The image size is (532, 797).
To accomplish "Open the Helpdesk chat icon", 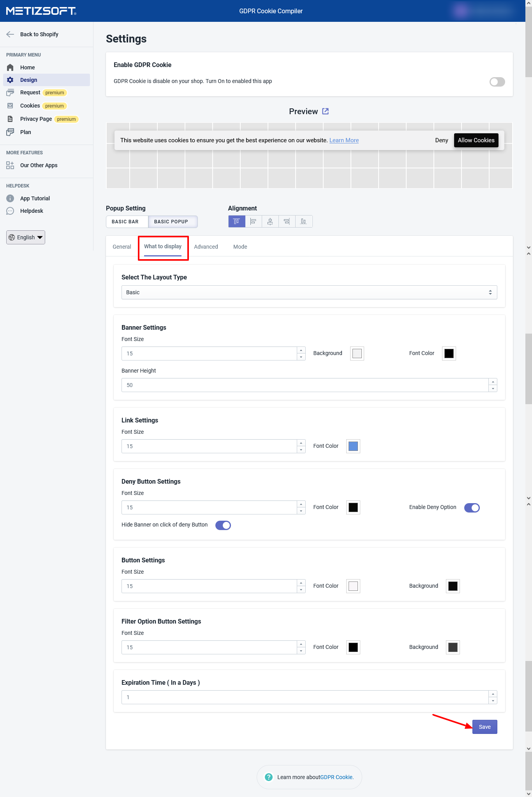I will (x=11, y=211).
